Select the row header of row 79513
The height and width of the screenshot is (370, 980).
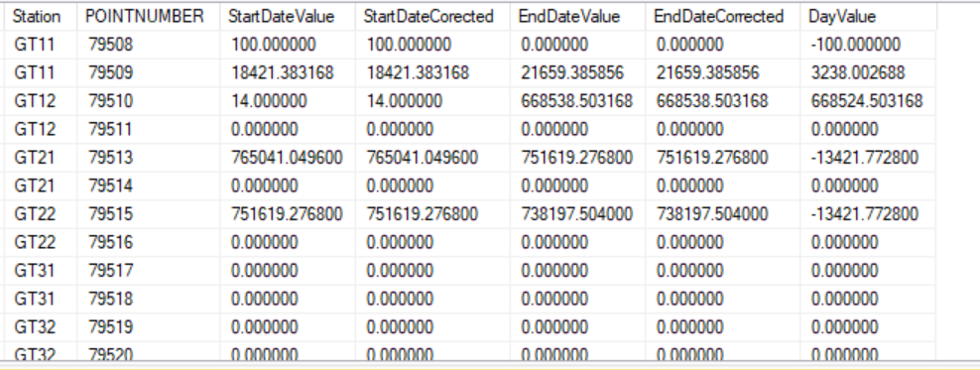pyautogui.click(x=2, y=158)
